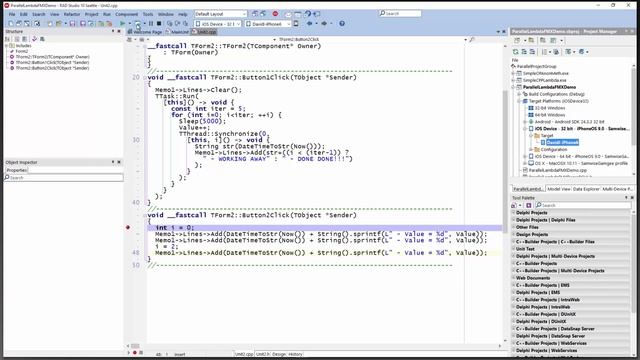
Task: Open the Default Layout dropdown
Action: click(x=221, y=14)
